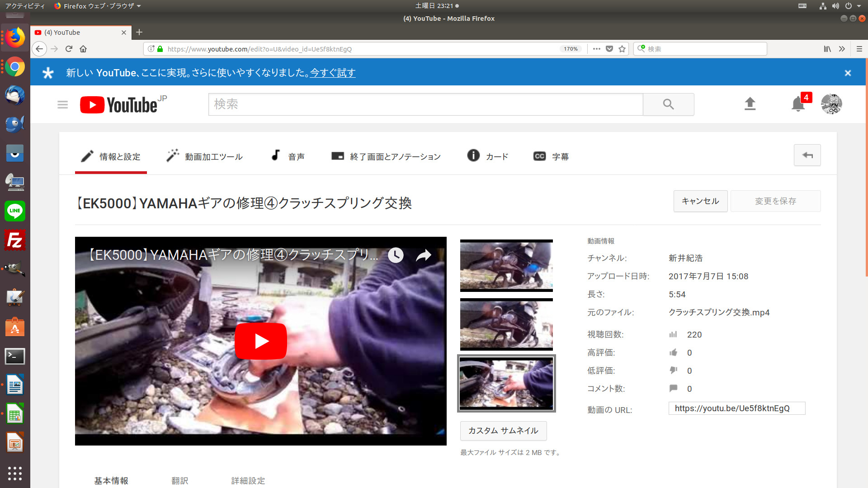Click the YouTube search magnifier button

pyautogui.click(x=668, y=104)
